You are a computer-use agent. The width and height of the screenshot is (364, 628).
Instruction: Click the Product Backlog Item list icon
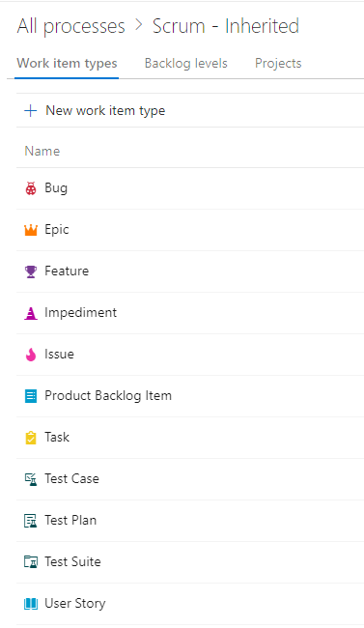pyautogui.click(x=31, y=396)
